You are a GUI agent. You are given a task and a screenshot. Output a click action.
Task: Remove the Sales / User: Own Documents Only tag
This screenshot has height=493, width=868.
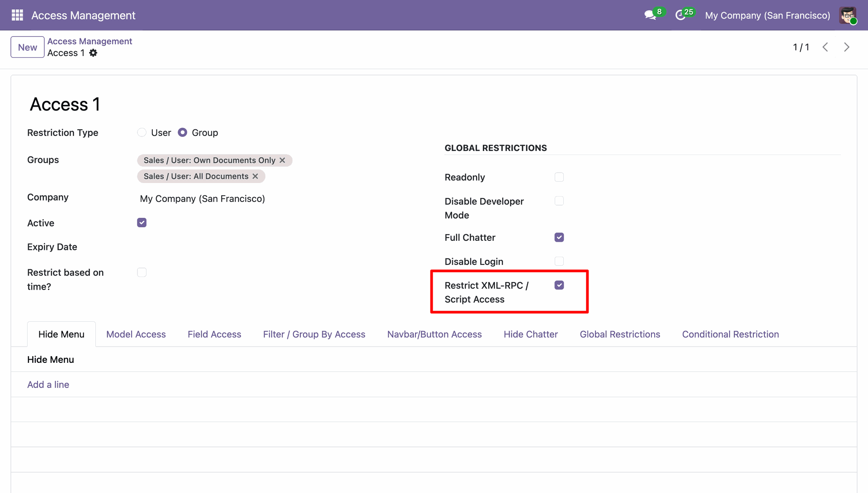tap(282, 160)
